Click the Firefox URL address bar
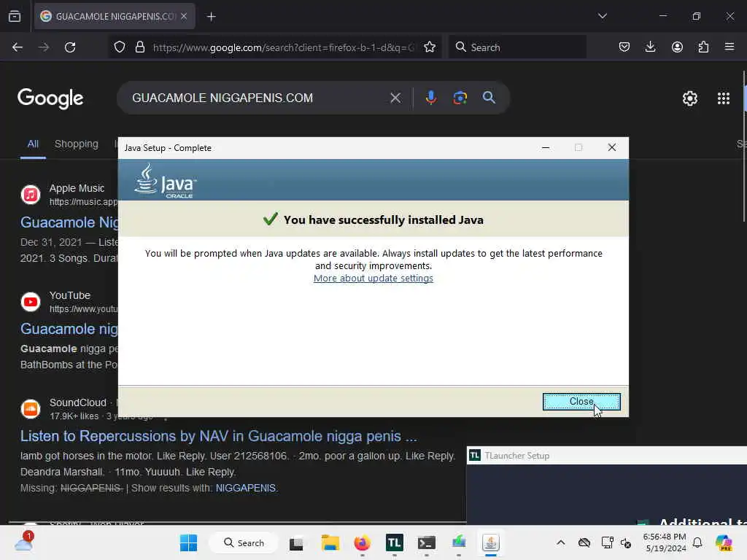Screen dimensions: 747x560 click(x=284, y=47)
